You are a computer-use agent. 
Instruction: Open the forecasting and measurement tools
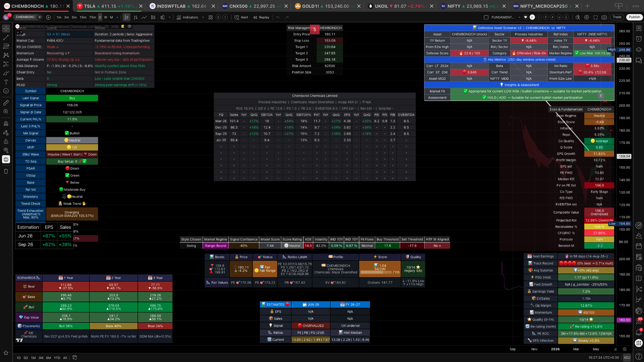[x=6, y=64]
